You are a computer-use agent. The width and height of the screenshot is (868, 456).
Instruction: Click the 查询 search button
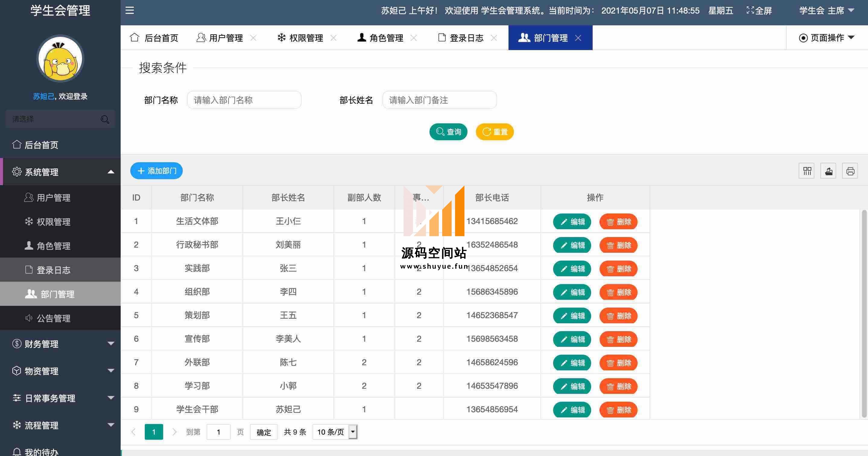coord(448,132)
